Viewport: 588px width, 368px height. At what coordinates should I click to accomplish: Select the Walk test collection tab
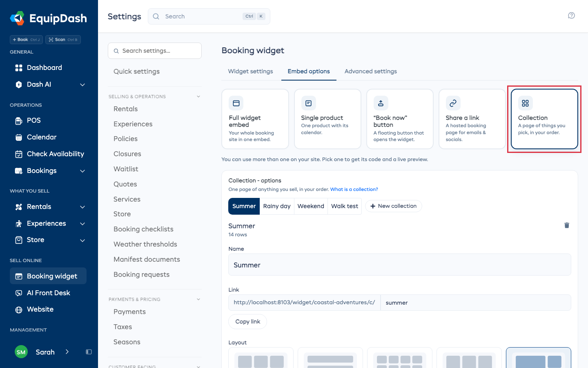pos(345,206)
